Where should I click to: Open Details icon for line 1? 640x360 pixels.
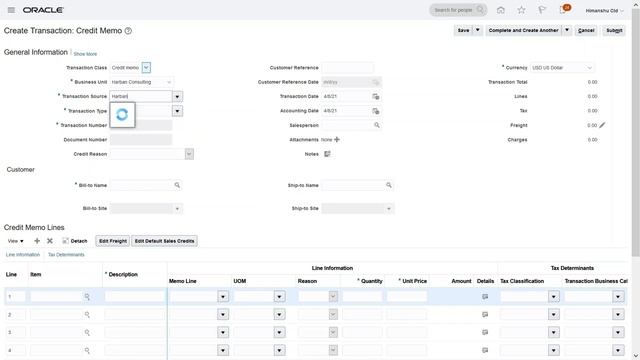click(485, 297)
